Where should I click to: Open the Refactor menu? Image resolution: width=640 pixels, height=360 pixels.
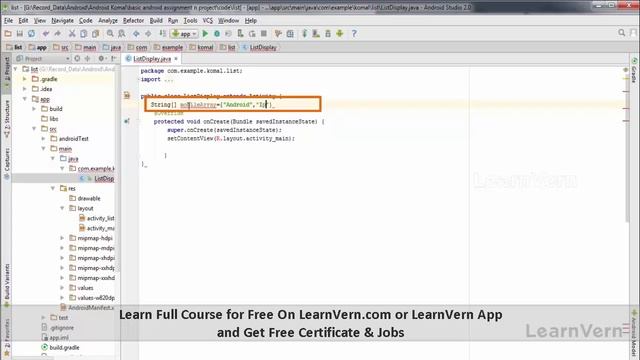133,20
